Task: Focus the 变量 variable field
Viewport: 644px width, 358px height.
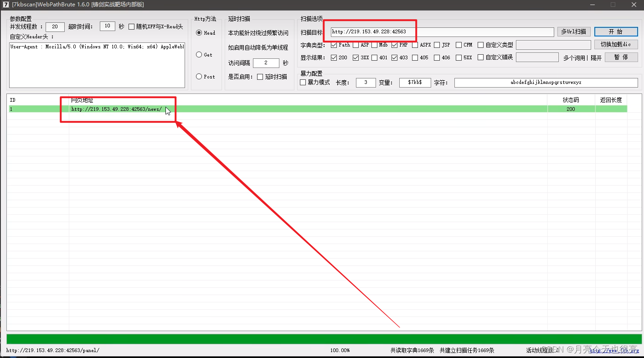Action: click(415, 83)
